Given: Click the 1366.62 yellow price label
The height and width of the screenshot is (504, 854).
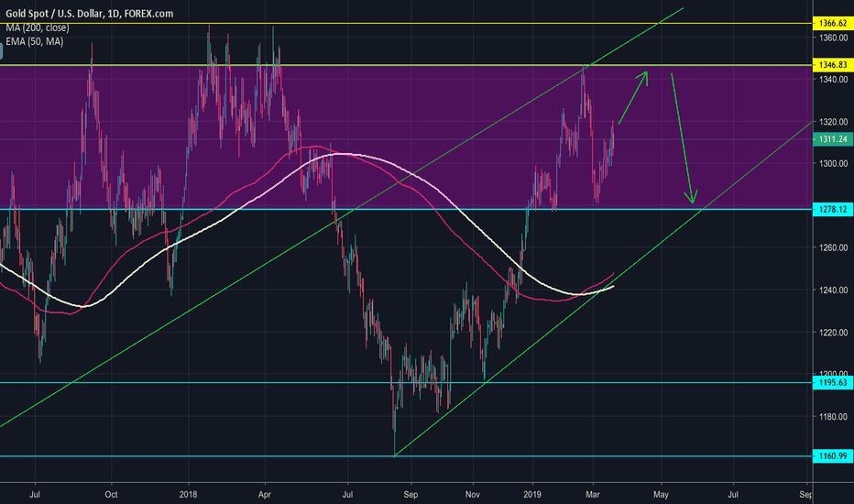Looking at the screenshot, I should (833, 24).
